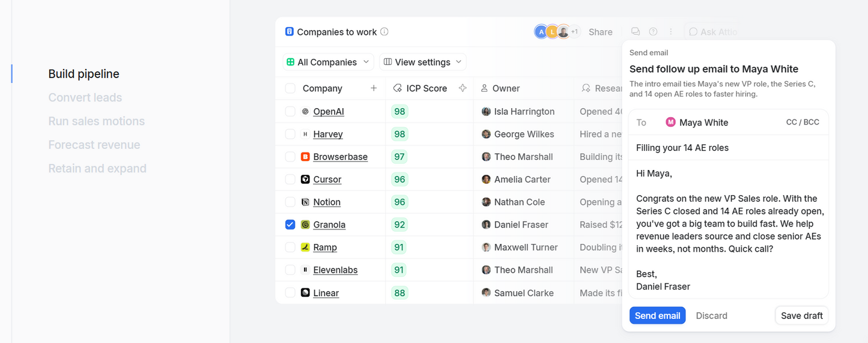Click the email subject line field
Image resolution: width=868 pixels, height=343 pixels.
729,148
